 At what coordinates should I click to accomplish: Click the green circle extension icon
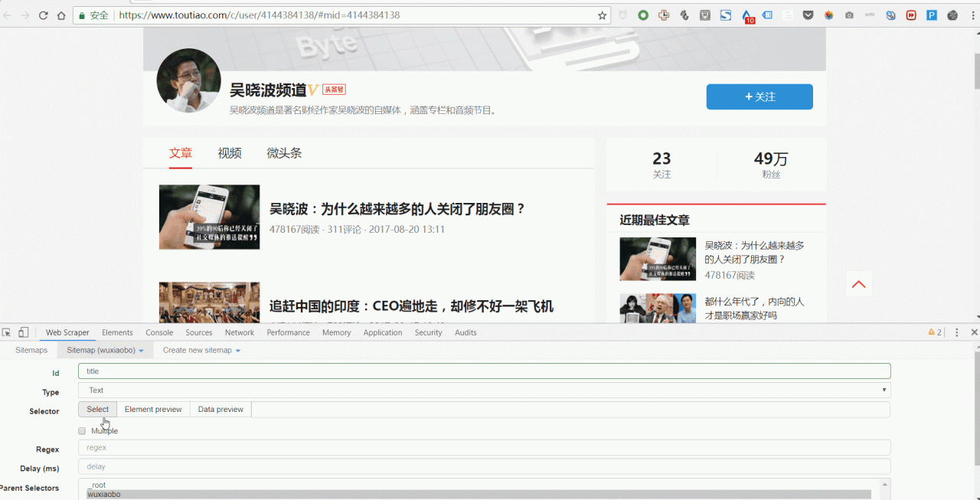(x=643, y=15)
